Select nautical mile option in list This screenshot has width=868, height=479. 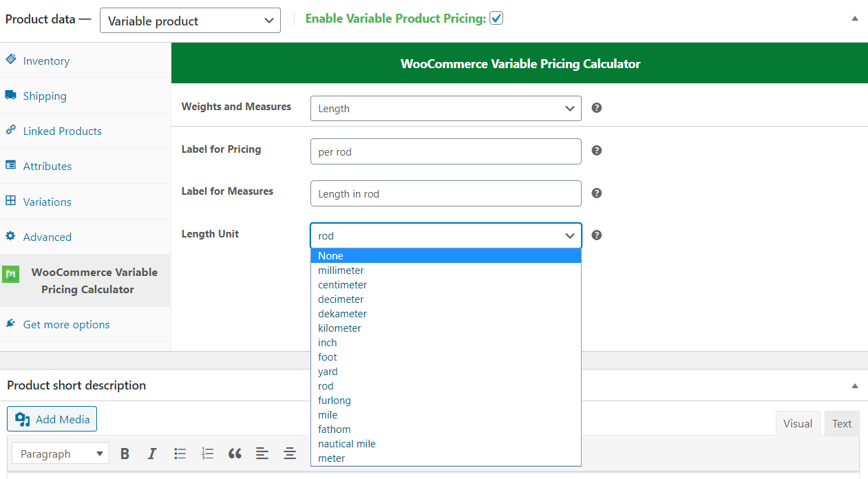(x=347, y=444)
